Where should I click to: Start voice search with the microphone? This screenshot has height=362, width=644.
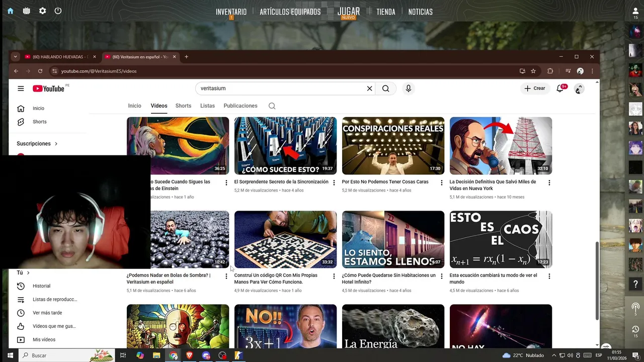tap(408, 88)
